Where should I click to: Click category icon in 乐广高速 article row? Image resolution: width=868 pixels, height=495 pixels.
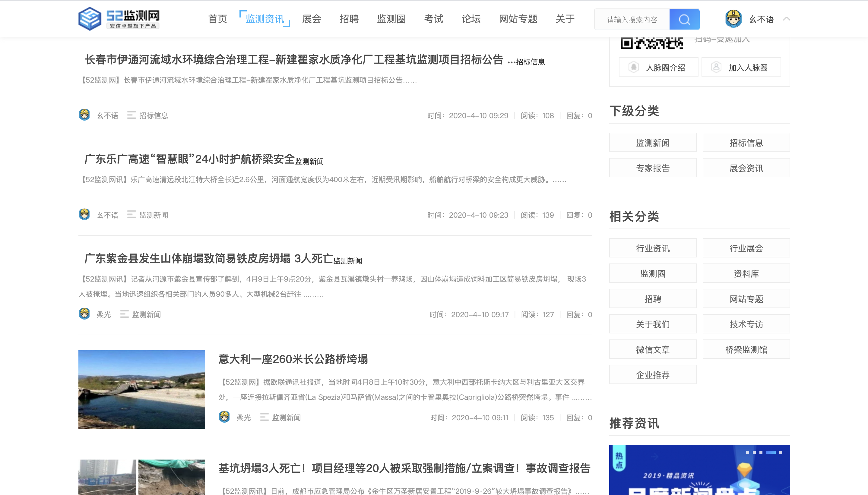point(131,215)
